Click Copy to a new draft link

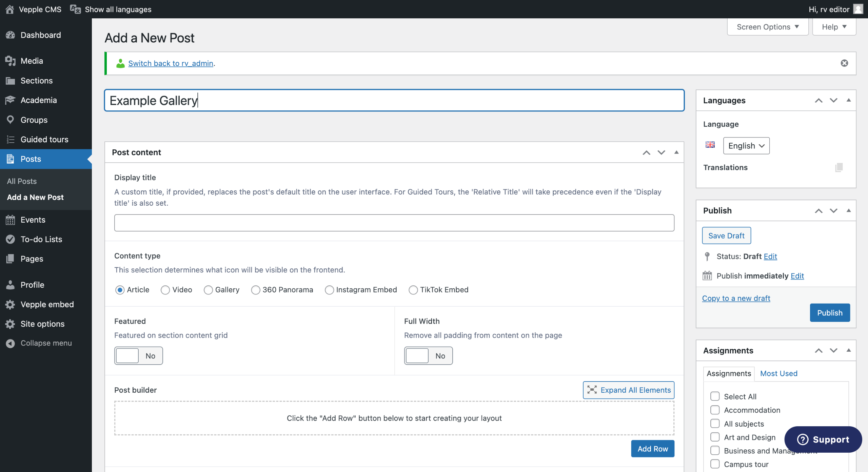tap(736, 298)
